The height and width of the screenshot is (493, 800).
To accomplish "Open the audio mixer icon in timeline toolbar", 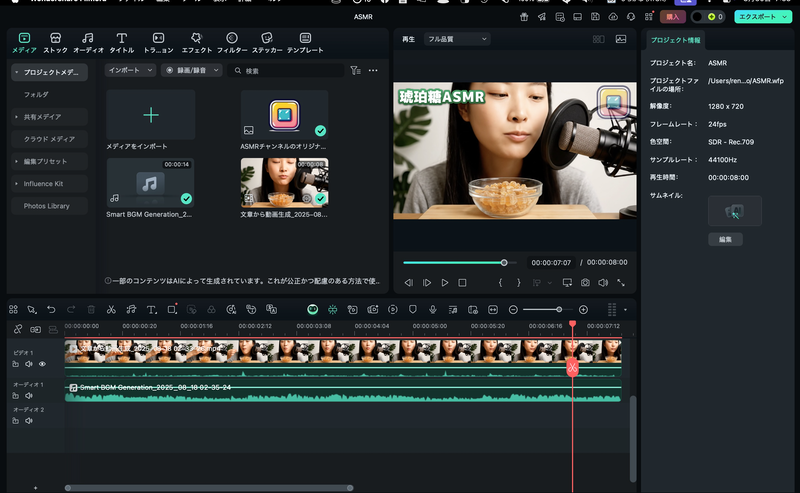I will click(x=453, y=309).
